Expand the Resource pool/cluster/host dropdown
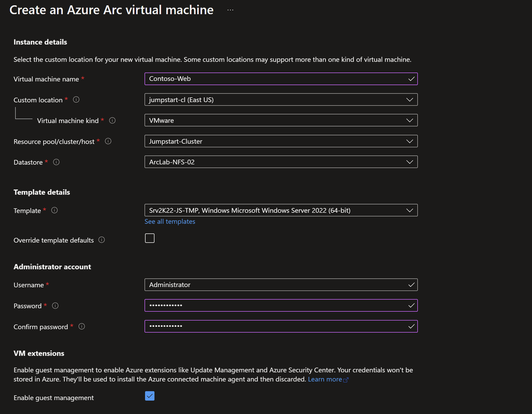Screen dimensions: 532x414 pos(281,141)
